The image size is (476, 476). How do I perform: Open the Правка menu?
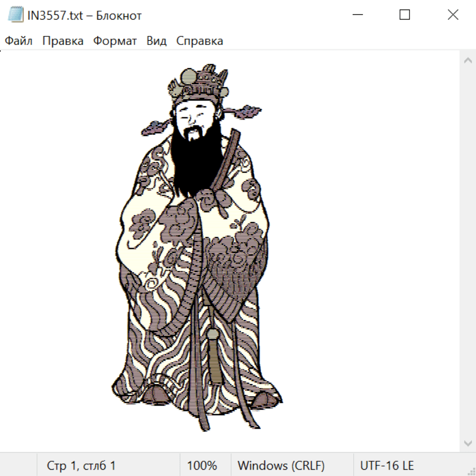[62, 41]
